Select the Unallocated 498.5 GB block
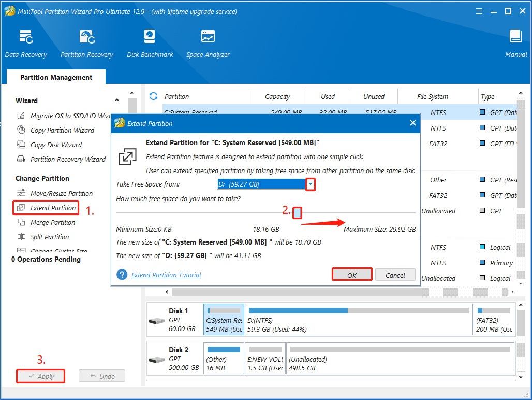 pos(401,358)
